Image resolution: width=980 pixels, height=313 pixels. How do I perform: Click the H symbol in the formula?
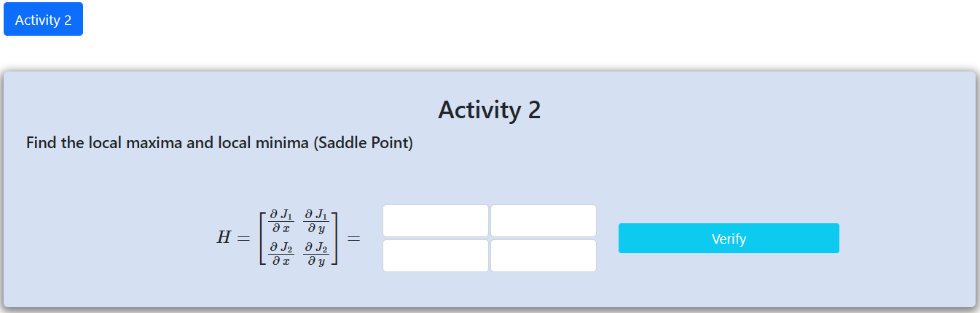click(x=224, y=238)
